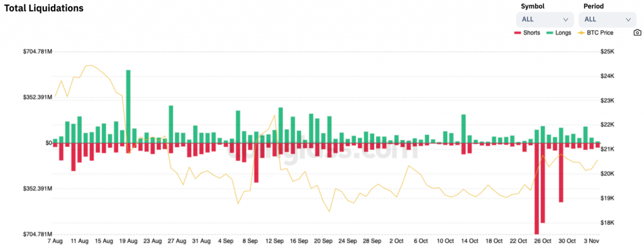Click the $21K right axis label
Screen dimensions: 644x250
coord(608,149)
